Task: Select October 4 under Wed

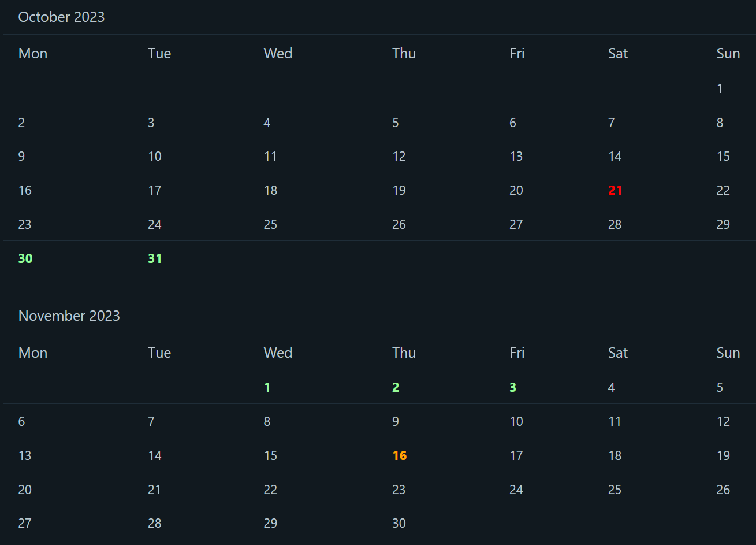Action: tap(267, 123)
